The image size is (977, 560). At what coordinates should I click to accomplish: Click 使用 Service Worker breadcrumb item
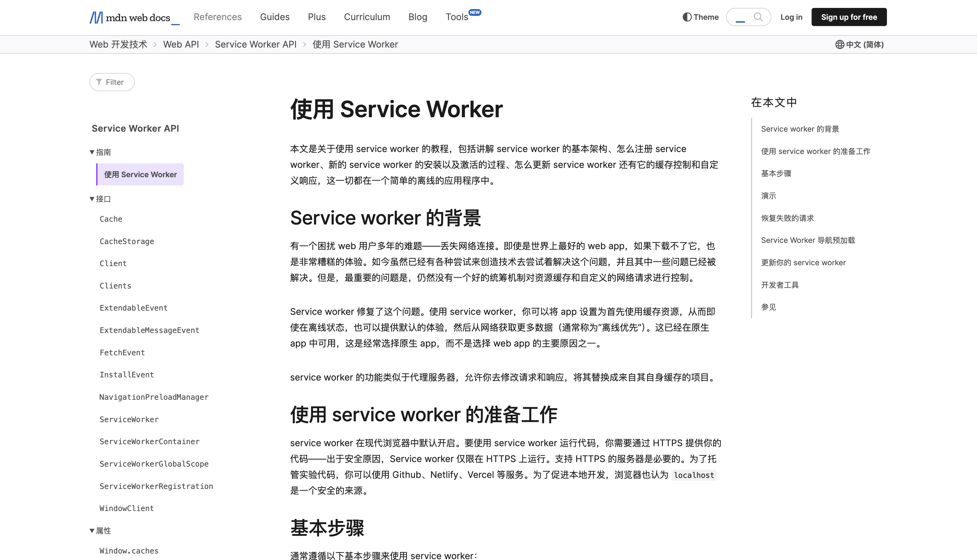click(355, 44)
